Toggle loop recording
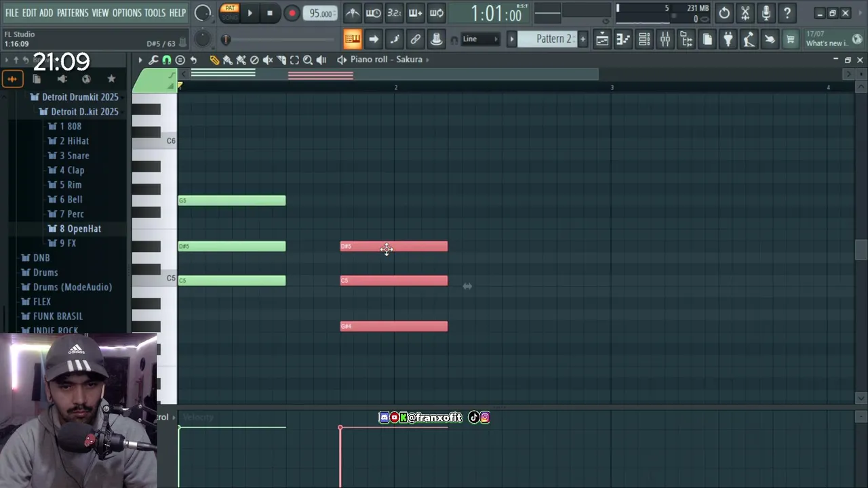Screen dimensions: 868x488 tap(437, 13)
